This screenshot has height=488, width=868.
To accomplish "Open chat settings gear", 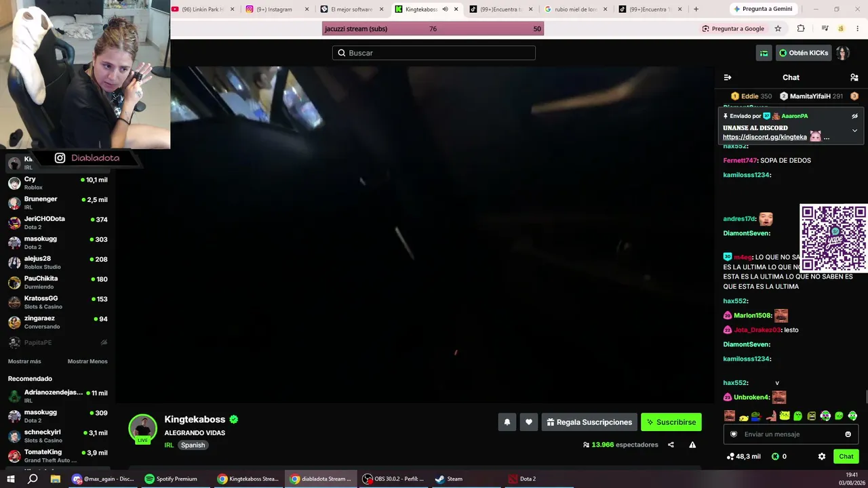I will point(822,456).
